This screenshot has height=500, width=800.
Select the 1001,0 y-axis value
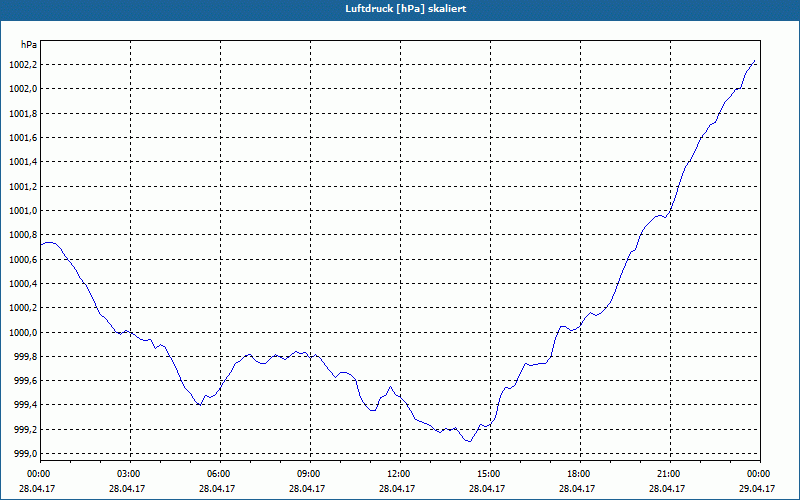coord(23,211)
